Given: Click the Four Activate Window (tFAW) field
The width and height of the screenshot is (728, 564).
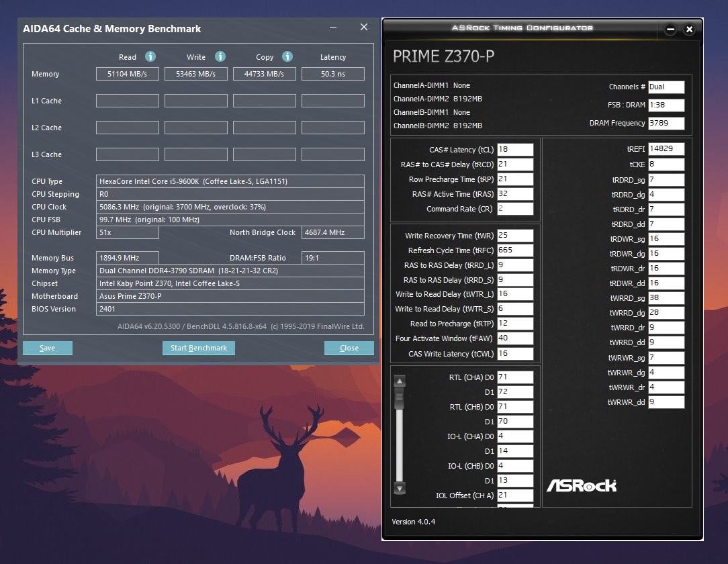Looking at the screenshot, I should point(515,338).
